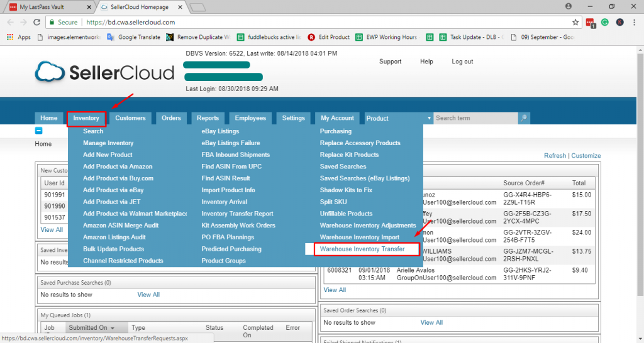
Task: Open the Grammarly extension icon
Action: click(x=605, y=22)
